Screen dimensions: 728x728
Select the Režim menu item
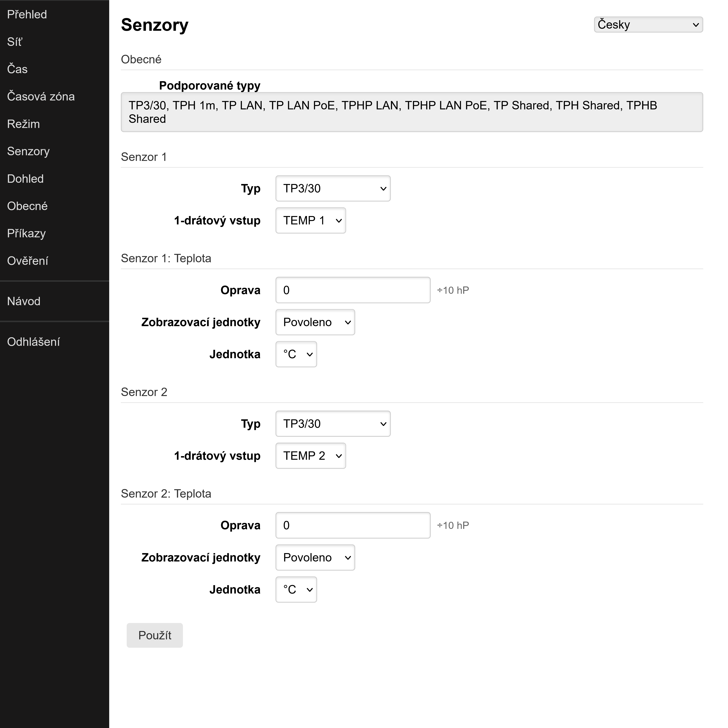pyautogui.click(x=23, y=124)
